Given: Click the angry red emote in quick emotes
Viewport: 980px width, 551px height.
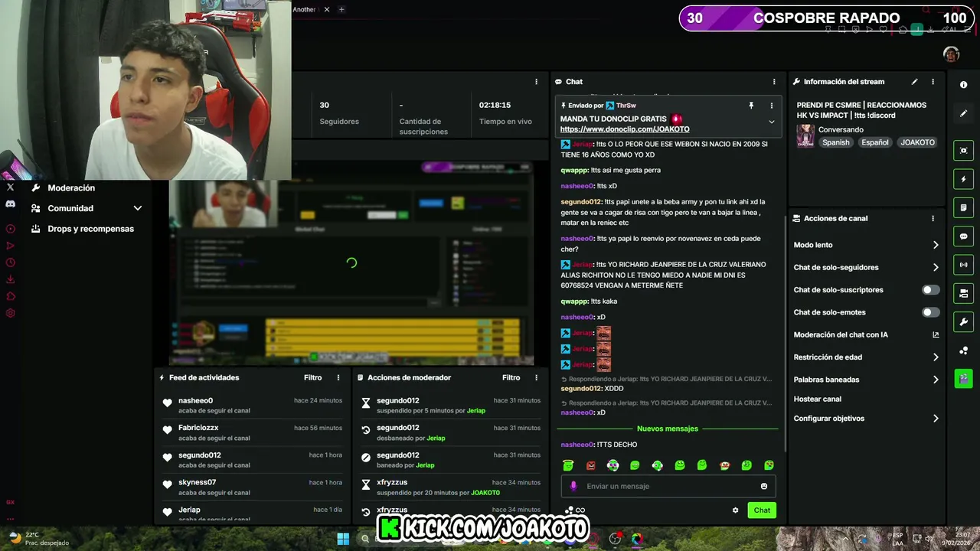Looking at the screenshot, I should tap(590, 465).
